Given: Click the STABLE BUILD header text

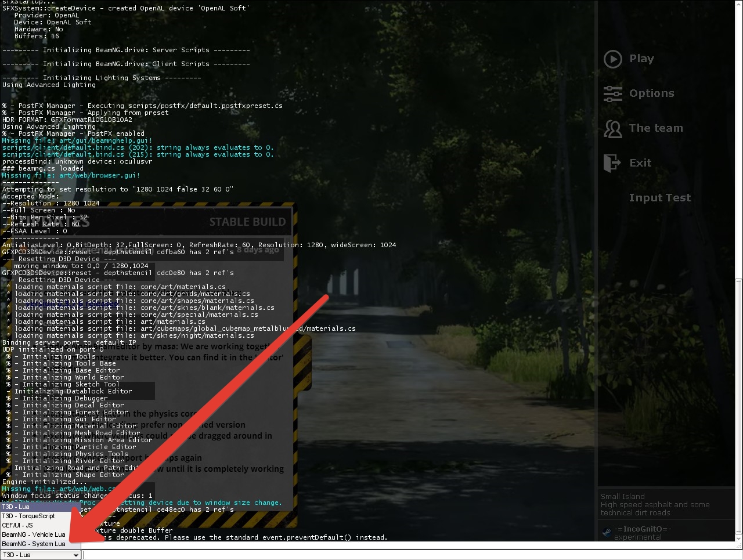Looking at the screenshot, I should 247,222.
